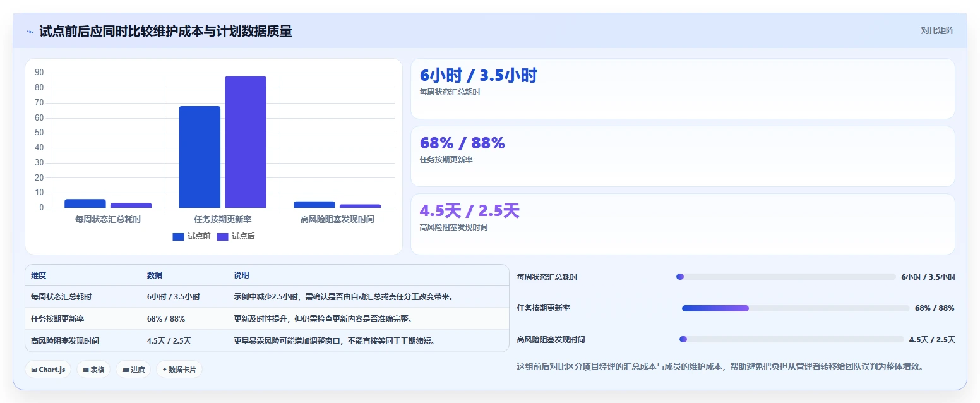The height and width of the screenshot is (403, 980).
Task: Click progress value 6小时 / 3.5小时 at right
Action: tap(928, 277)
